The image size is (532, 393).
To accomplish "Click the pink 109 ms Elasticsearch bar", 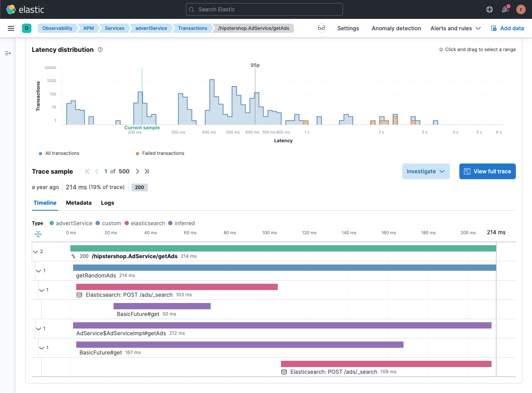I will (x=386, y=364).
